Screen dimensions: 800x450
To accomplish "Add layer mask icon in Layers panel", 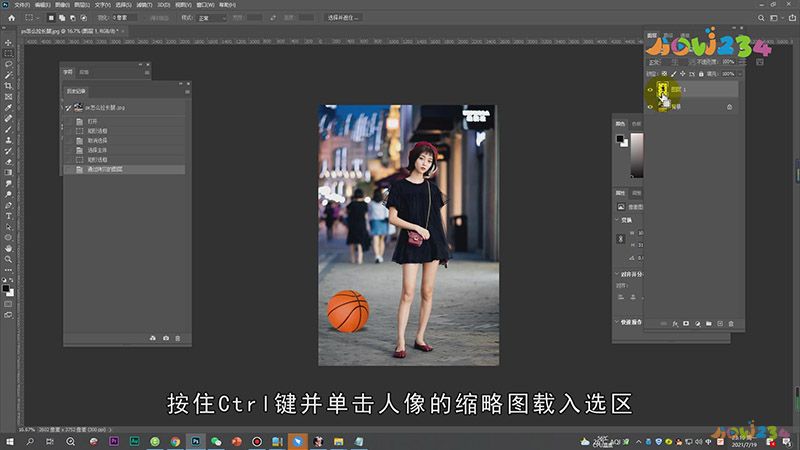I will (686, 323).
